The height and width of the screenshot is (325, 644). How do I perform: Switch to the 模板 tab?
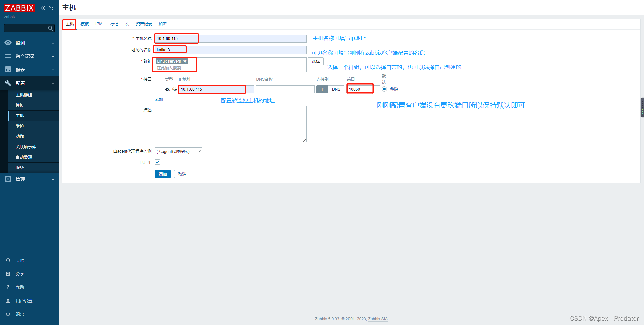click(85, 24)
